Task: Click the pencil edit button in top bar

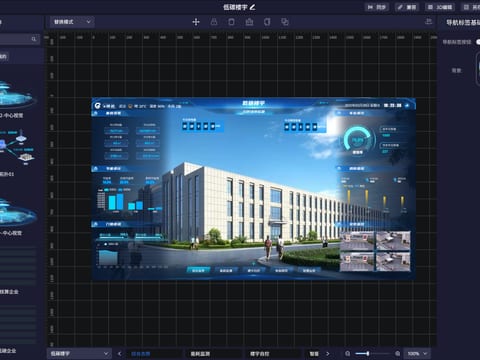Action: coord(407,7)
